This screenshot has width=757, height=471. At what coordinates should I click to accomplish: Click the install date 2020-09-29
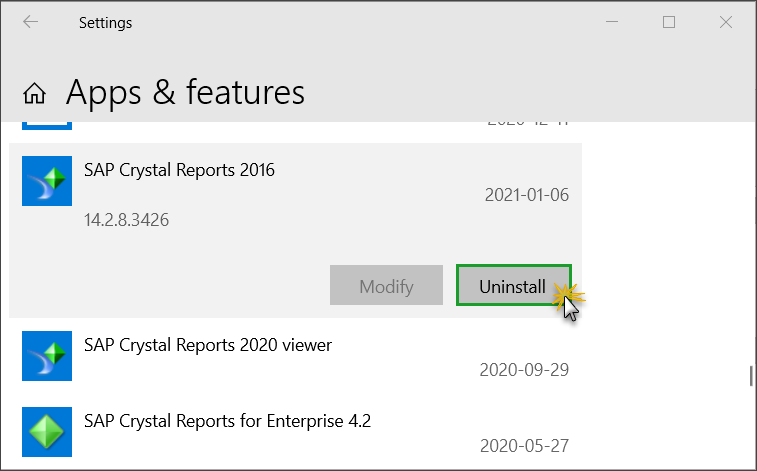(524, 370)
